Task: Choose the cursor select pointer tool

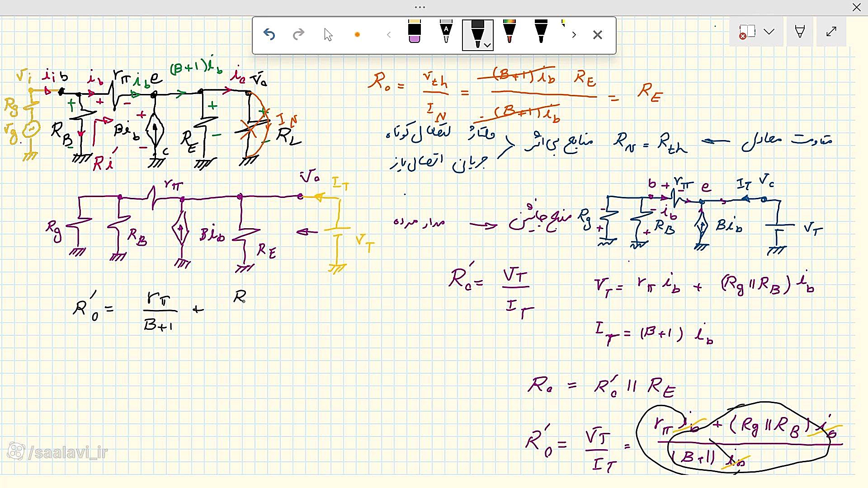Action: pyautogui.click(x=328, y=35)
